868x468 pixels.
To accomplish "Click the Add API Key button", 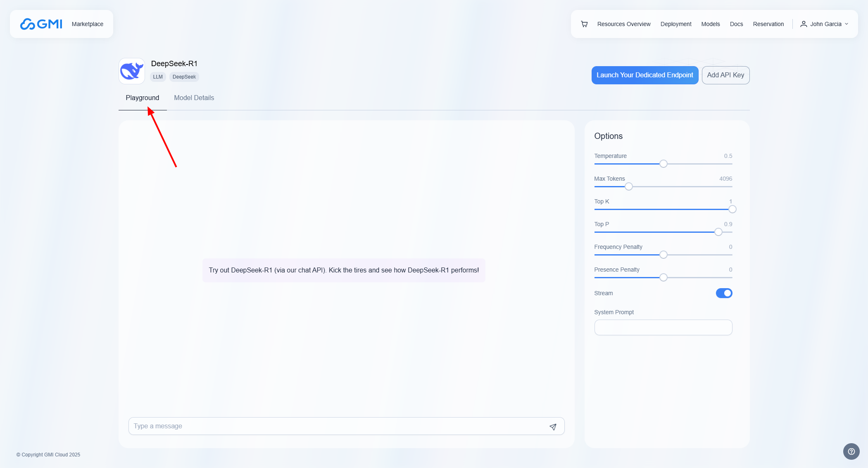I will [725, 75].
